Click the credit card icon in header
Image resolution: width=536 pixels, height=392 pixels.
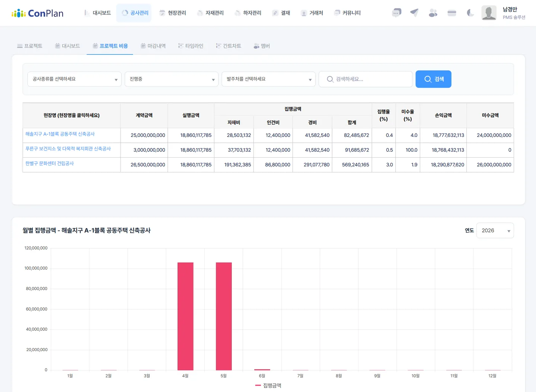tap(452, 13)
